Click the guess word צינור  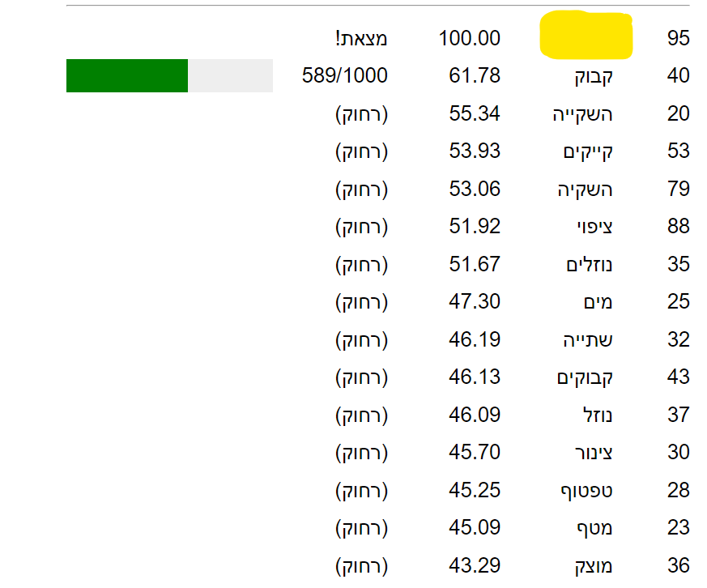592,452
